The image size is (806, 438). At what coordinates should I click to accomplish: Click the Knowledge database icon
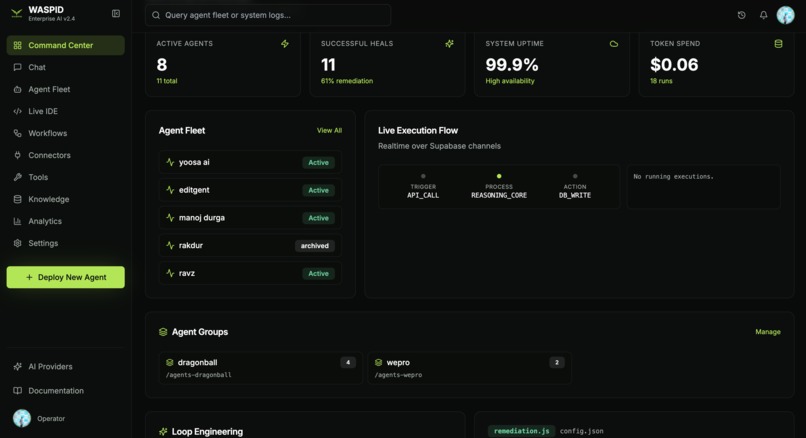pos(17,199)
